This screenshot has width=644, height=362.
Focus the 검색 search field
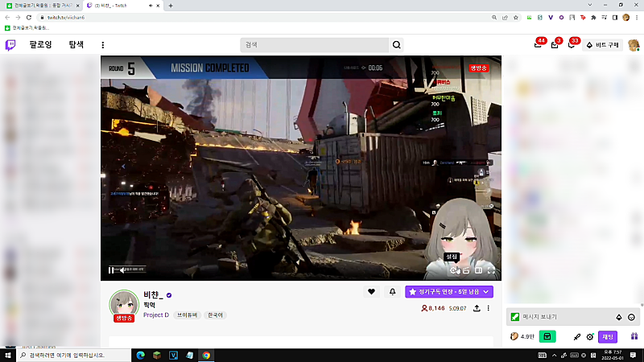[x=314, y=45]
